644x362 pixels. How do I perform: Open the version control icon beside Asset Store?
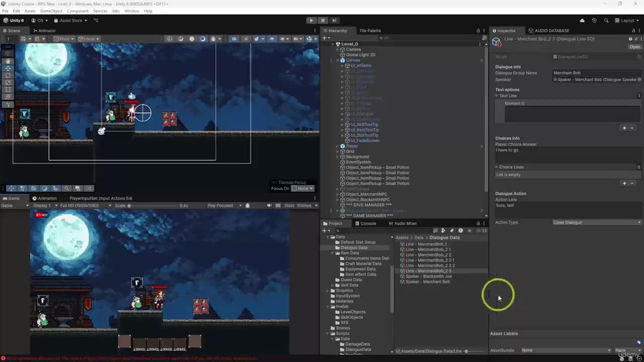pyautogui.click(x=96, y=21)
